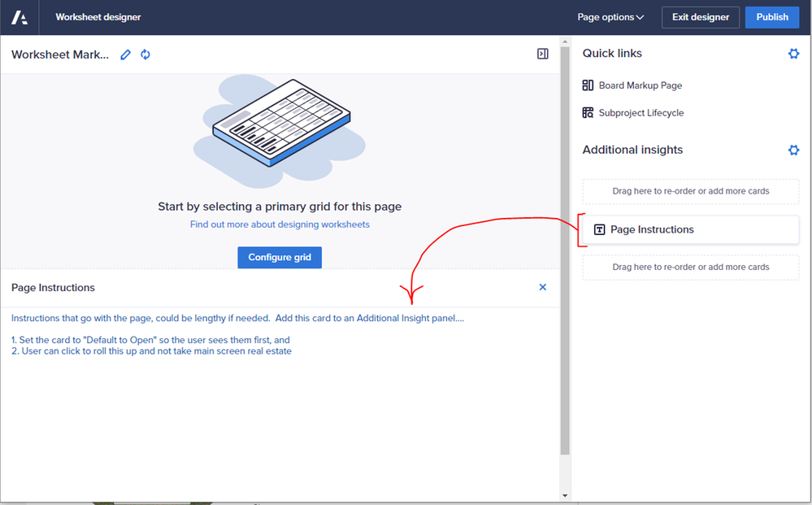Click the Exit designer button
This screenshot has width=812, height=505.
click(700, 17)
